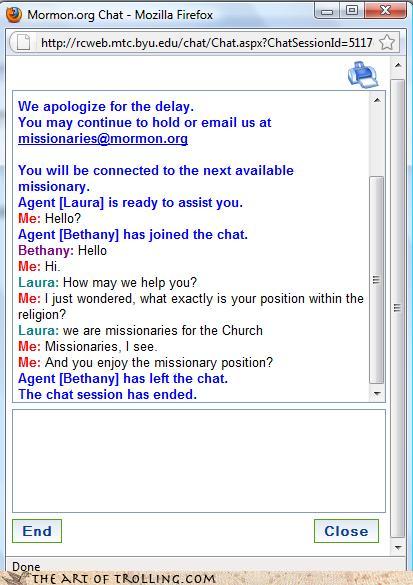
Task: Click chat log scrollbar up arrow
Action: 377,100
